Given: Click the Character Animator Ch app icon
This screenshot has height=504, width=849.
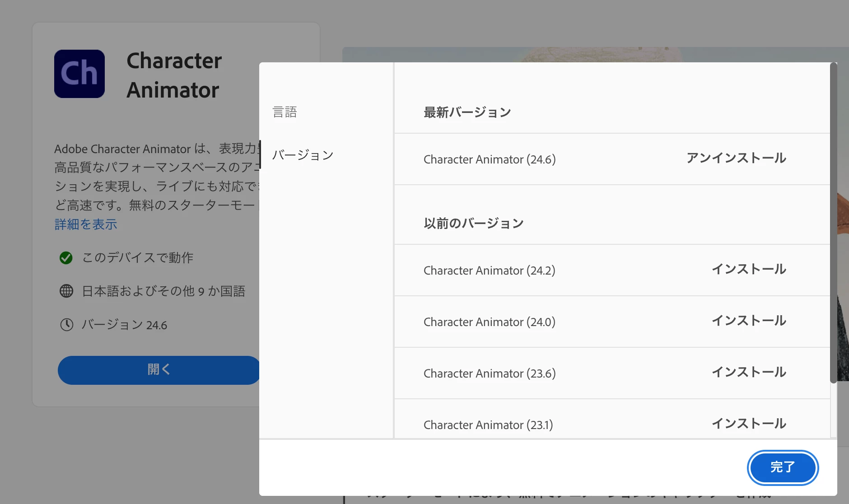Looking at the screenshot, I should click(79, 74).
